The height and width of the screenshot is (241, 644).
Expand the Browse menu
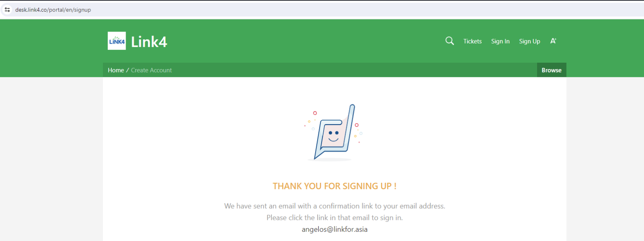[551, 70]
